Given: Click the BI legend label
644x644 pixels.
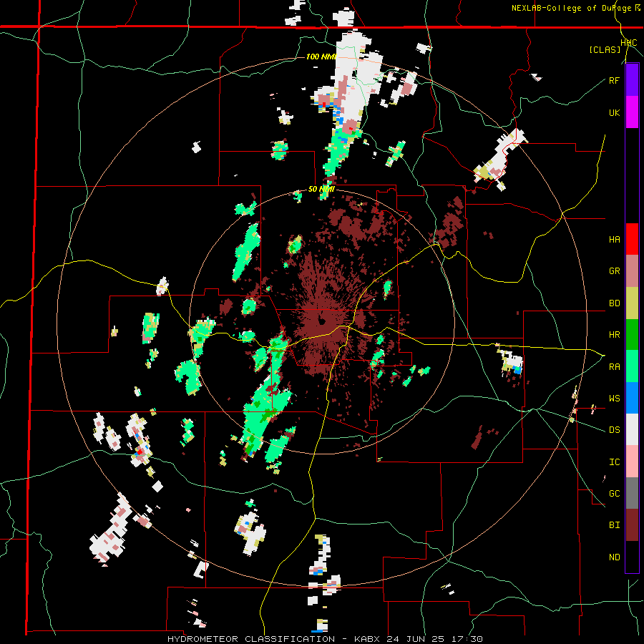Looking at the screenshot, I should (614, 525).
